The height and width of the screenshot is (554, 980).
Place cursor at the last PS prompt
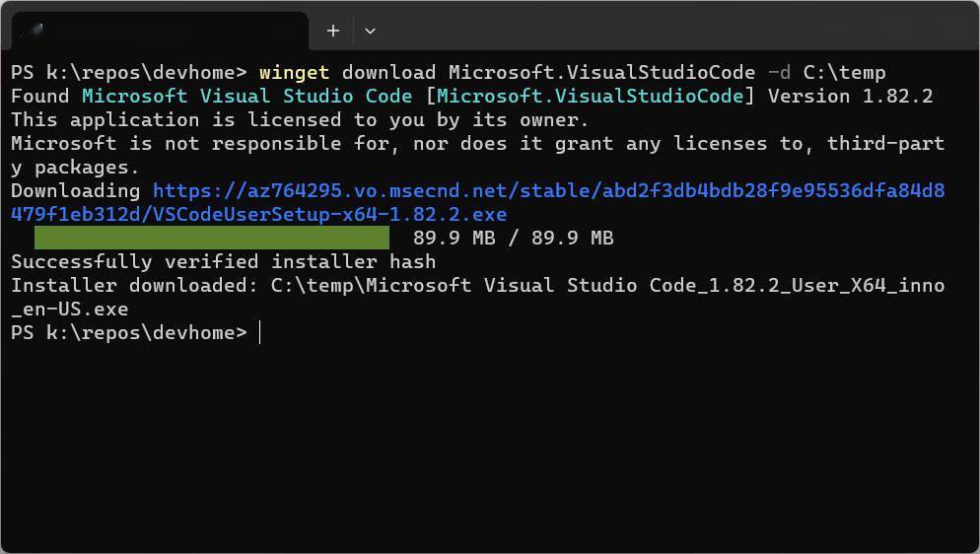pos(259,333)
